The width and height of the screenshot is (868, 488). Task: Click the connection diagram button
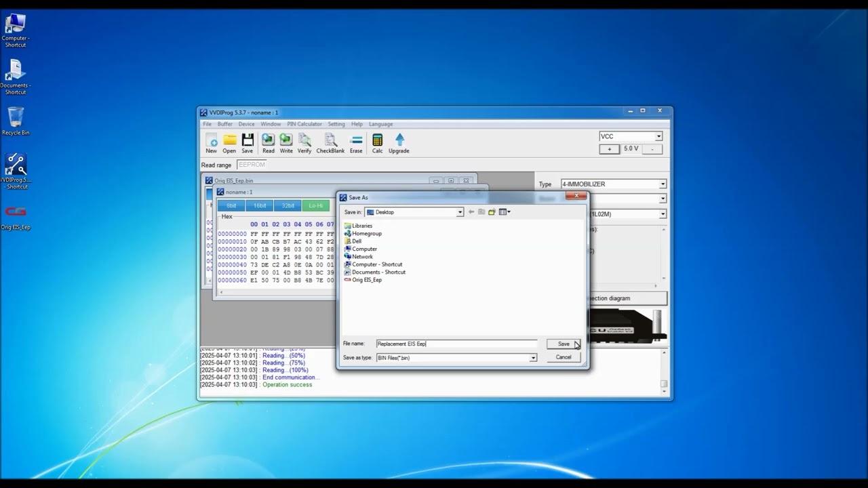tap(628, 298)
